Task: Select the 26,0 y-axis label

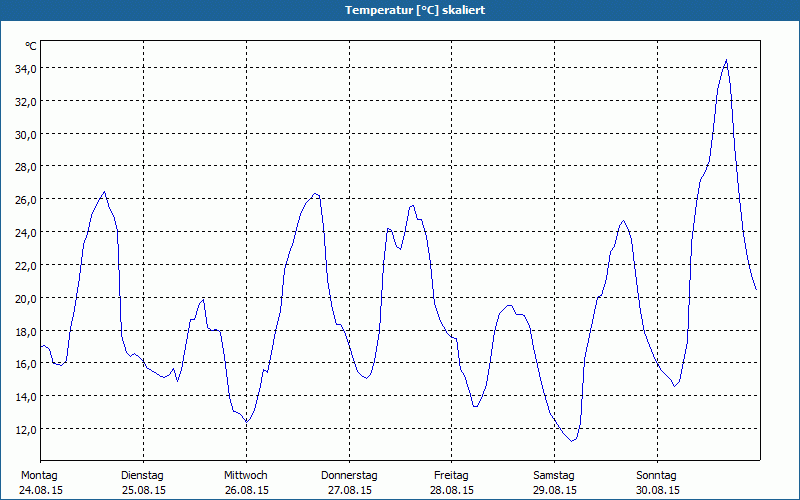Action: (26, 200)
